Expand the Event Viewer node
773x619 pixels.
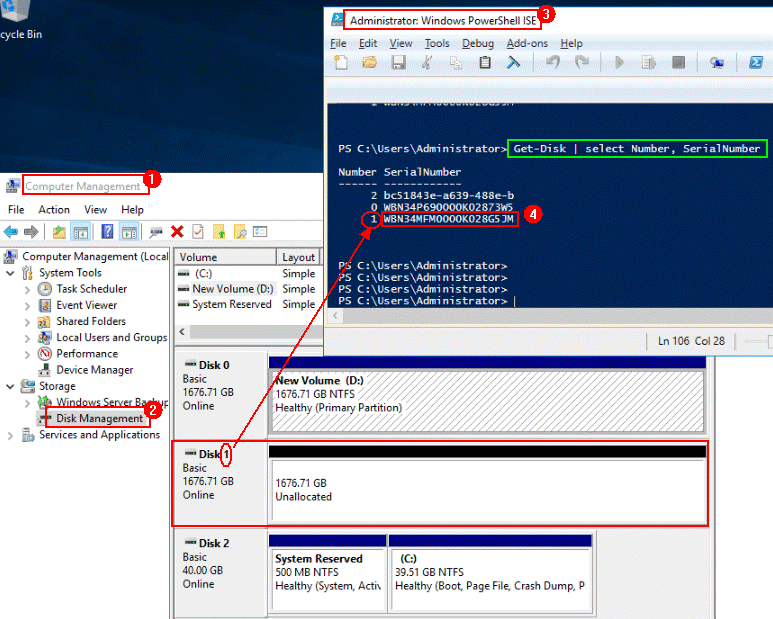click(x=28, y=306)
